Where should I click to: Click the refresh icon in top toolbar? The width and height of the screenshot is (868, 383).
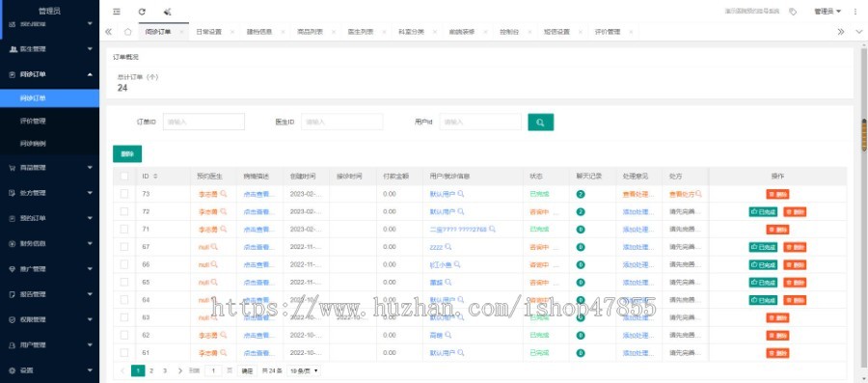coord(142,11)
